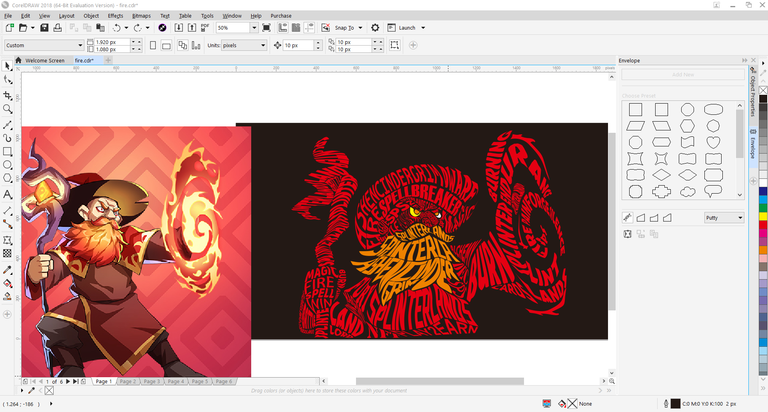Activate the Text tool

click(7, 194)
